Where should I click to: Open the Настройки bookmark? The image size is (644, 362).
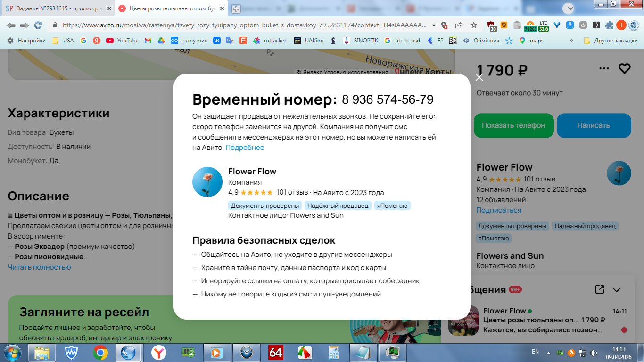(26, 41)
